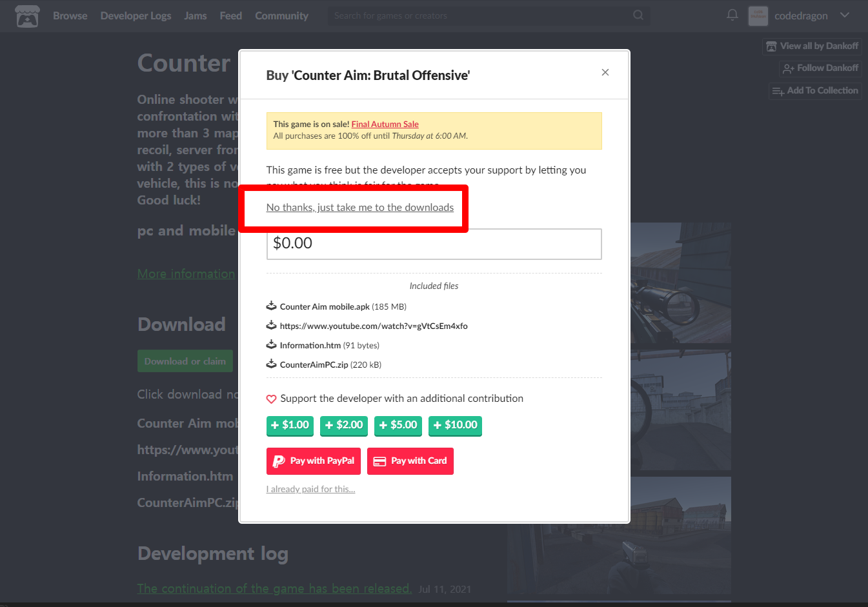Click the dialog title Buy 'Counter Aim: Brutal Offensive'
This screenshot has height=607, width=868.
368,75
